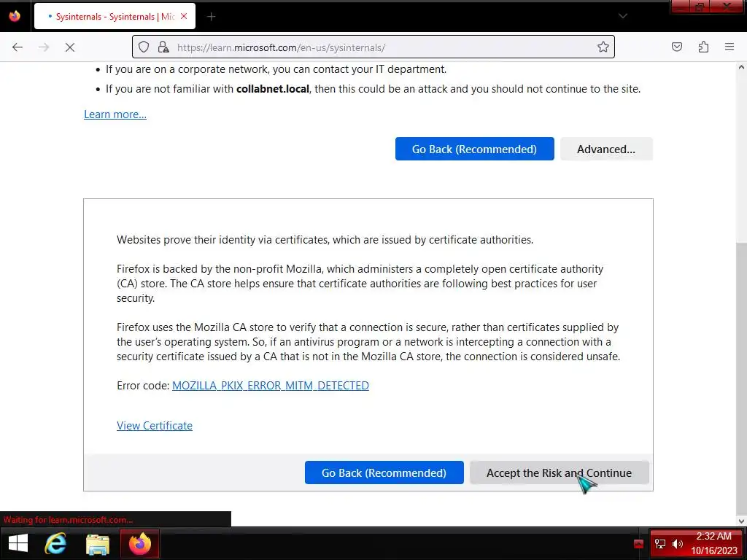The width and height of the screenshot is (747, 560).
Task: Open the Learn more link
Action: [115, 114]
